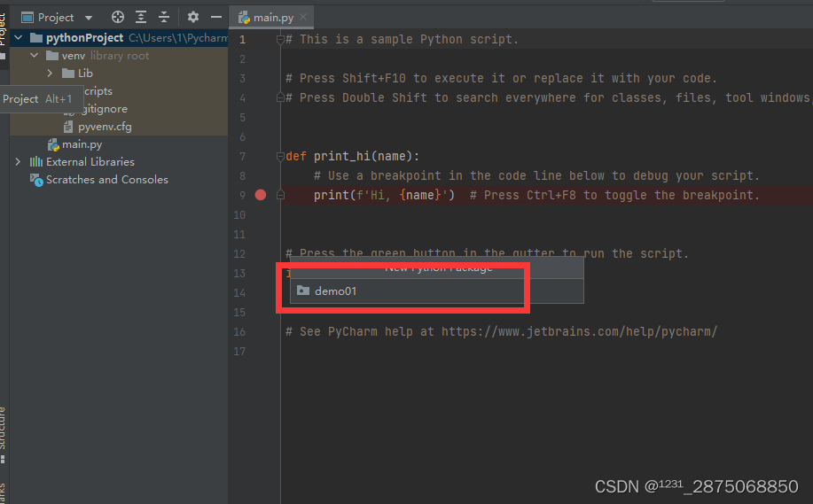This screenshot has height=504, width=813.
Task: Hide the Project panel with minus icon
Action: (216, 17)
